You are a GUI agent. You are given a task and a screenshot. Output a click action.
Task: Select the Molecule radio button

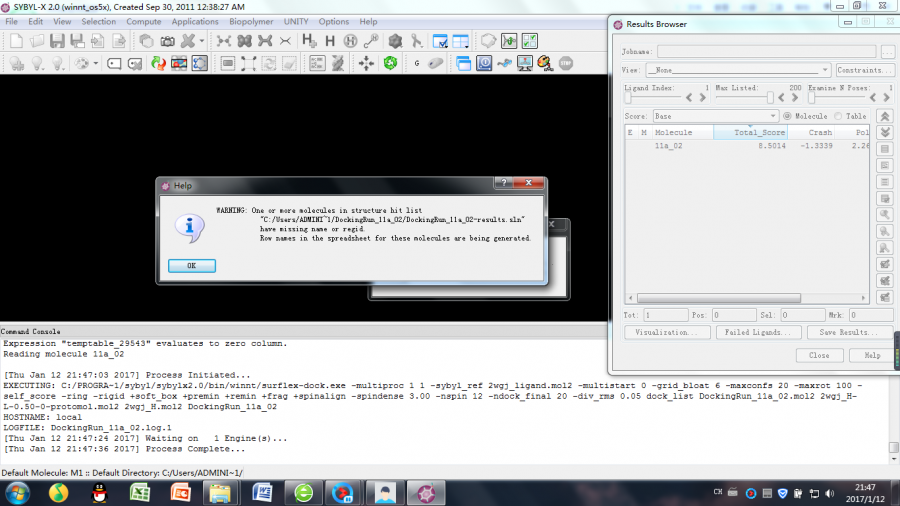click(787, 116)
